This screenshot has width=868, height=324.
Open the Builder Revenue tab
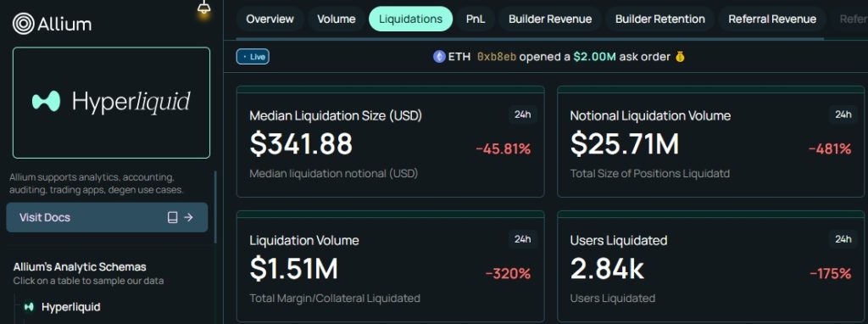tap(550, 19)
